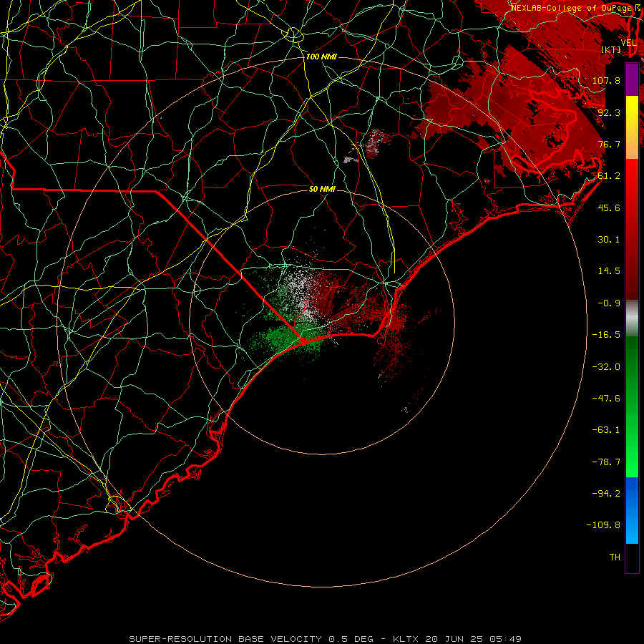Select the 76.7 value on velocity scale
Screen dimensions: 644x644
609,144
